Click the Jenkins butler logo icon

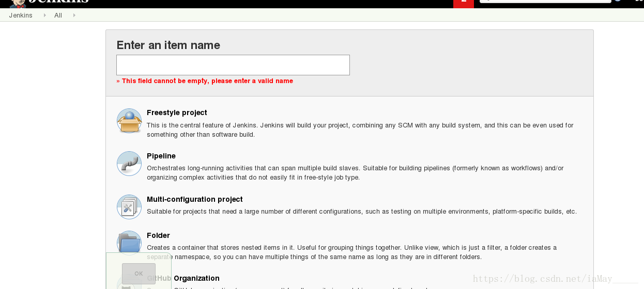tap(19, 4)
